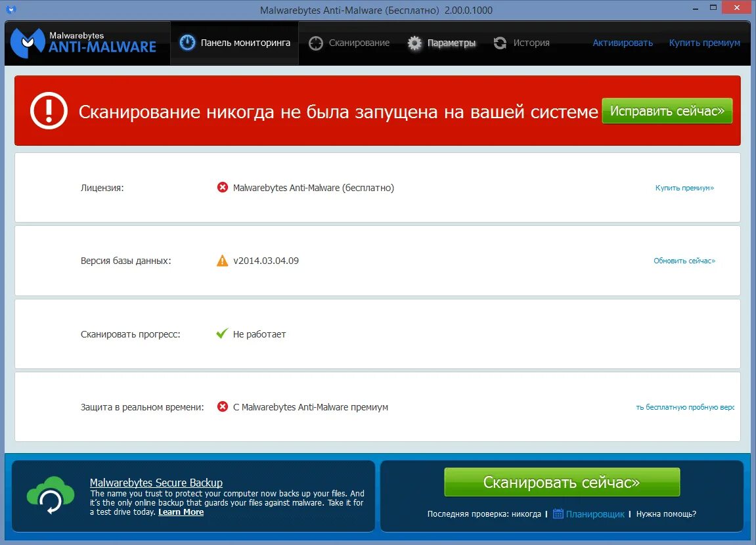Click the red X icon beside Лицензия

click(222, 187)
